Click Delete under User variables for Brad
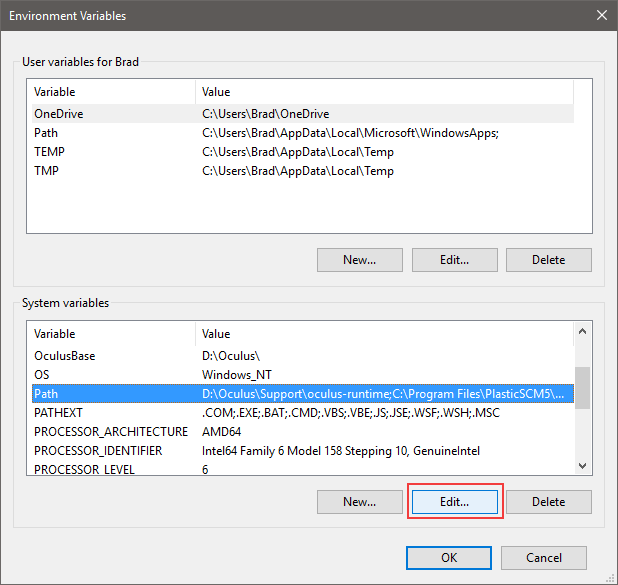 (x=549, y=260)
